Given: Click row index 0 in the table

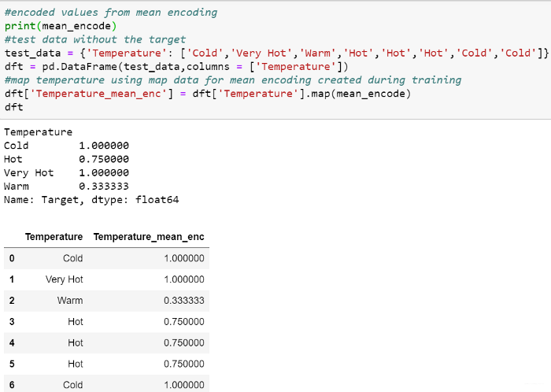Looking at the screenshot, I should click(12, 258).
